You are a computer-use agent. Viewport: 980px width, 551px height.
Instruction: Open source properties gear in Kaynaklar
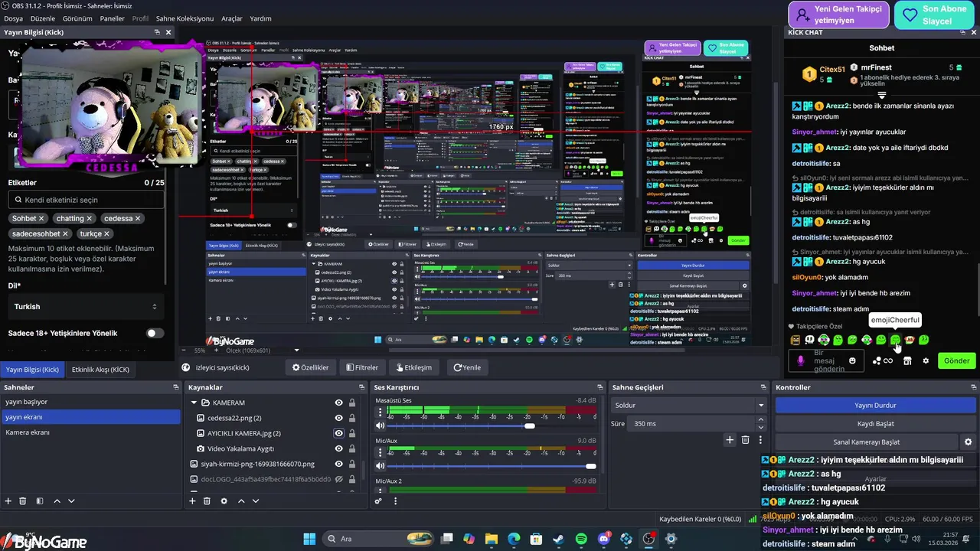pos(224,501)
